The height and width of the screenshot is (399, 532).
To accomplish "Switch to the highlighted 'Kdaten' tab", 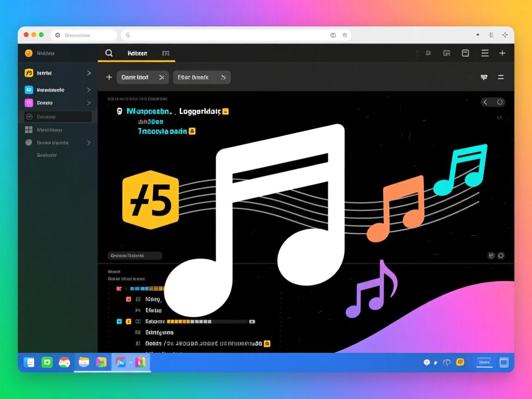I will coord(137,53).
